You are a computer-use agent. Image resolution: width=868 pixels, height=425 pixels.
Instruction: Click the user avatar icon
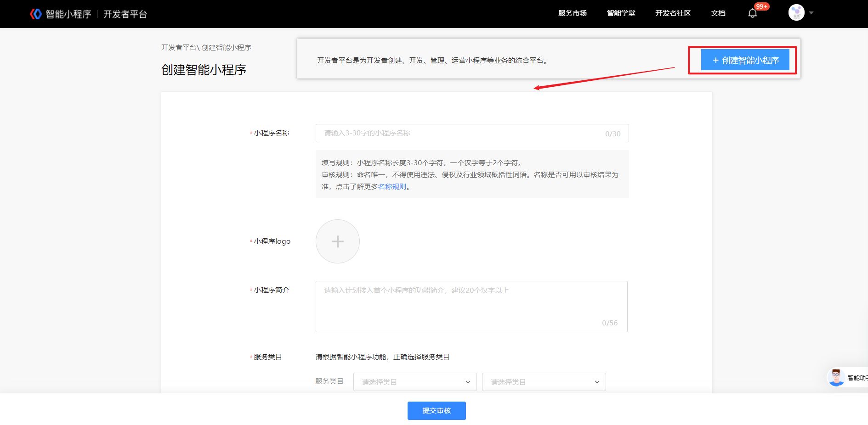pos(796,13)
